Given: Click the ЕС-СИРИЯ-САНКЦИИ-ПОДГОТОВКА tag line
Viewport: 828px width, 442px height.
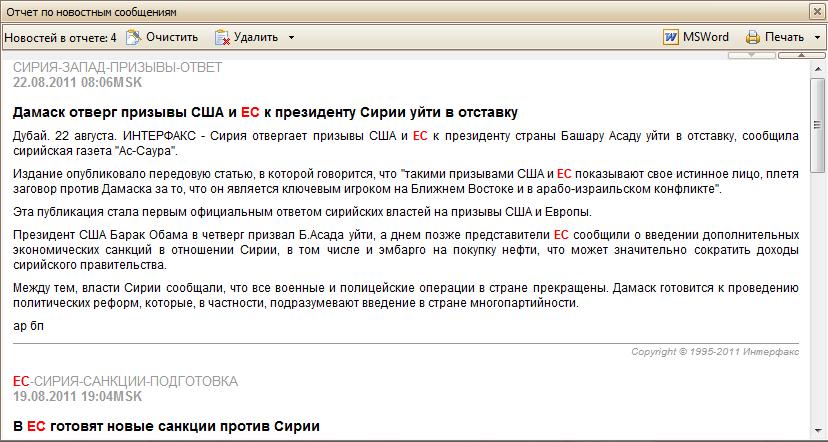Looking at the screenshot, I should [125, 381].
